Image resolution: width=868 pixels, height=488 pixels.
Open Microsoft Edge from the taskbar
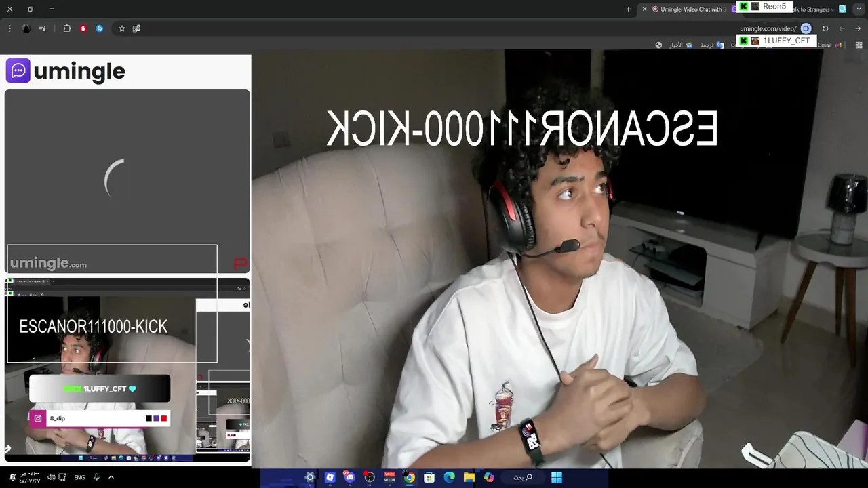tap(449, 477)
